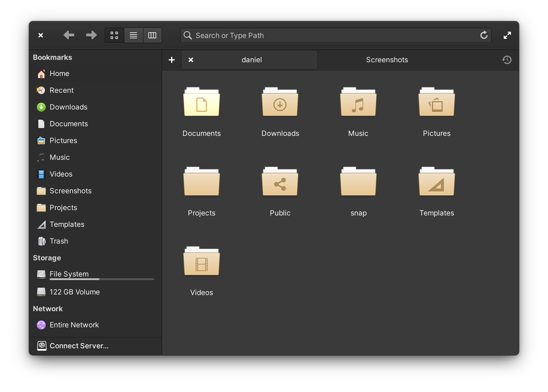Image resolution: width=548 pixels, height=392 pixels.
Task: Open Recent in sidebar
Action: click(x=96, y=90)
